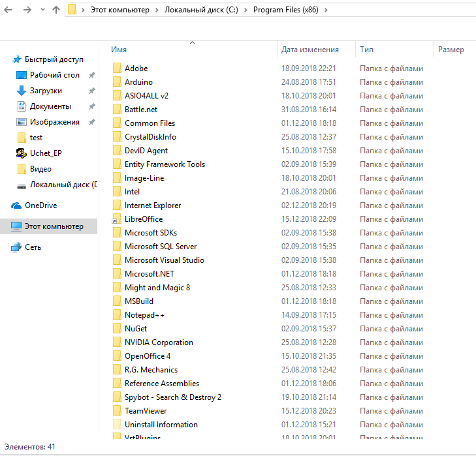Select Microsoft SQL Server folder icon

point(117,247)
